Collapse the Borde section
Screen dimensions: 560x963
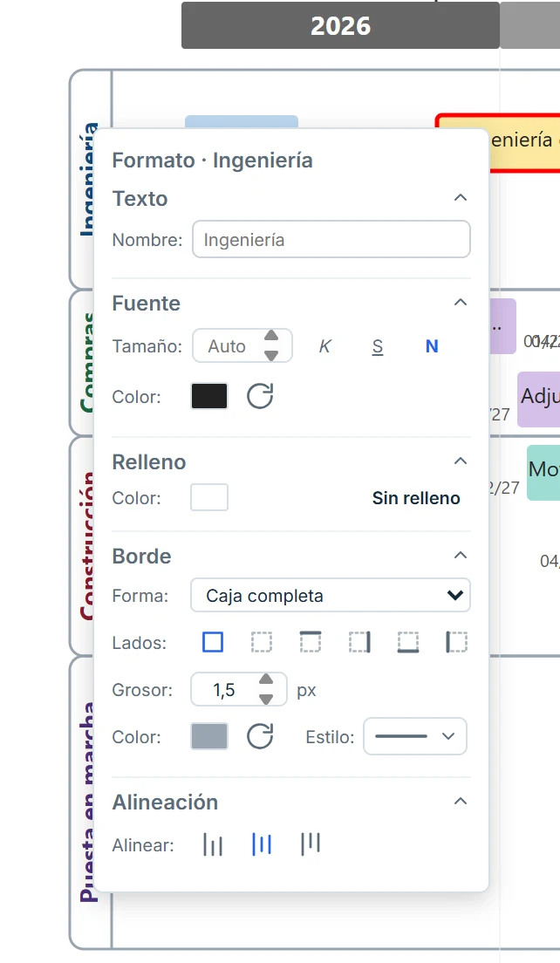pyautogui.click(x=460, y=555)
